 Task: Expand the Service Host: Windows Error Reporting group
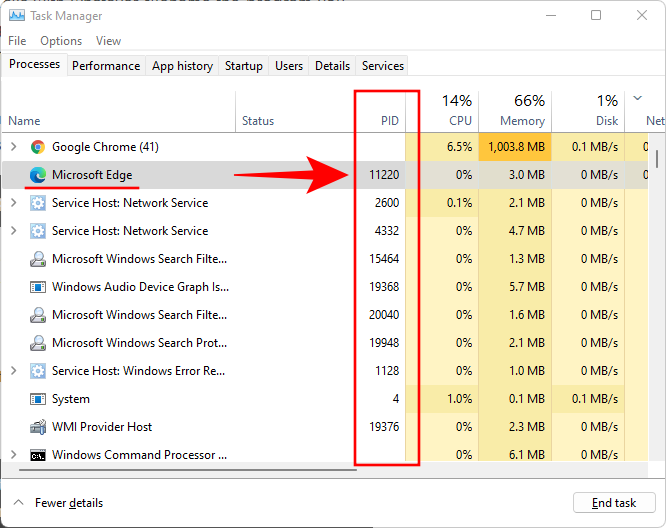point(13,371)
